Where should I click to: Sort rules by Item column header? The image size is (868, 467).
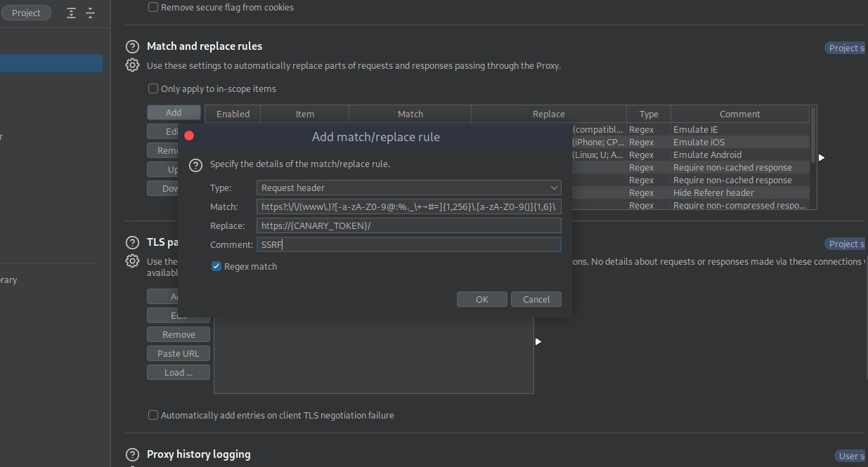click(x=305, y=114)
